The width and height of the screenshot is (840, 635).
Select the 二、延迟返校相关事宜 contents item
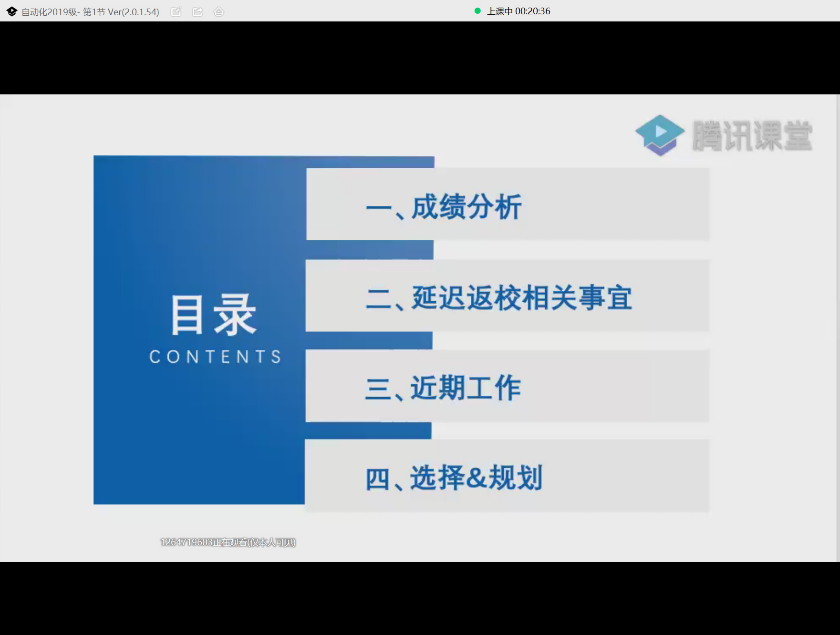point(499,298)
